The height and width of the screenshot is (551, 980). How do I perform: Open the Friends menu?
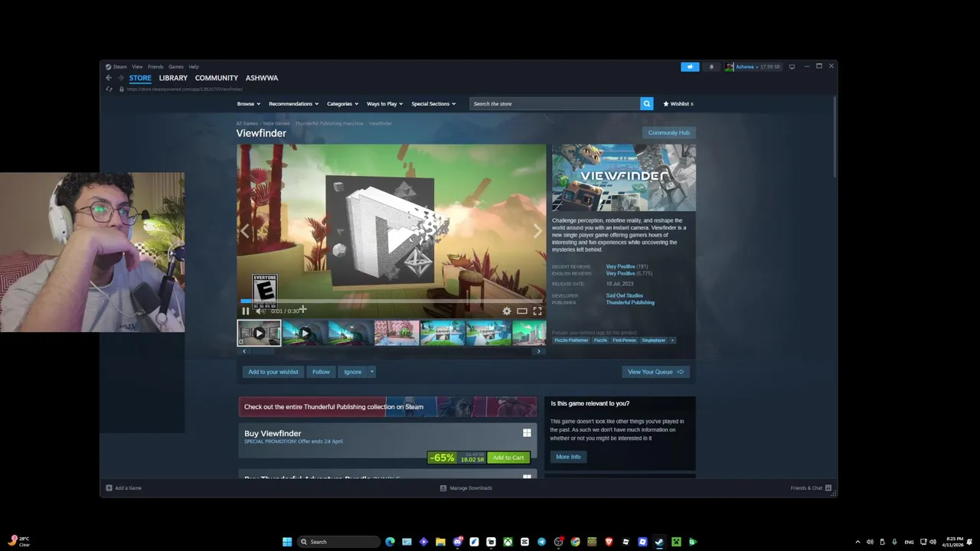pos(155,67)
